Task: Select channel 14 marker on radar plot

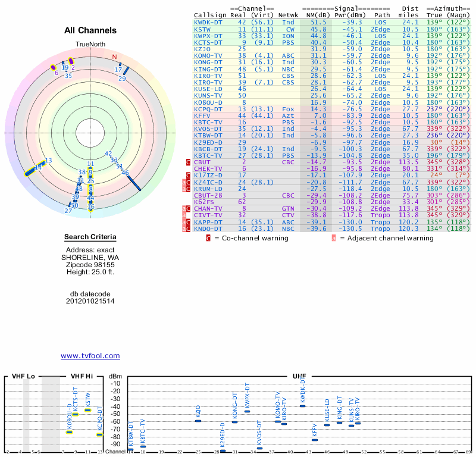Action: tap(38, 168)
